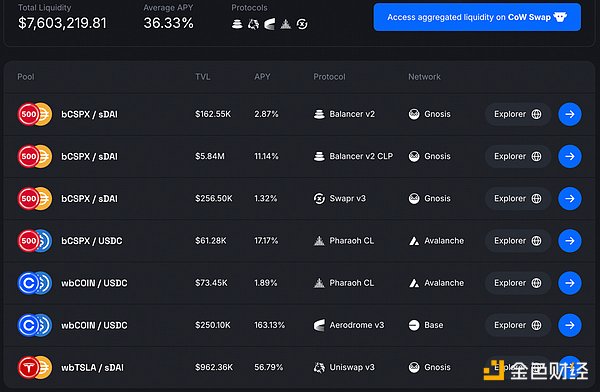Open Explorer for bCSPX / USDC pool
The height and width of the screenshot is (392, 600).
coord(518,241)
